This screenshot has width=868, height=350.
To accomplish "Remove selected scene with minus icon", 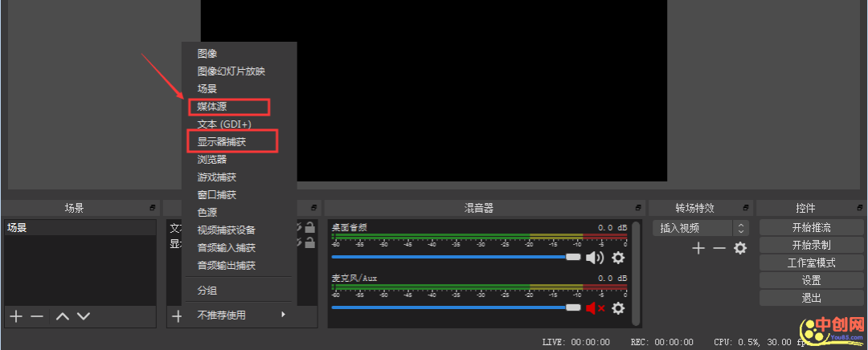I will click(x=37, y=316).
